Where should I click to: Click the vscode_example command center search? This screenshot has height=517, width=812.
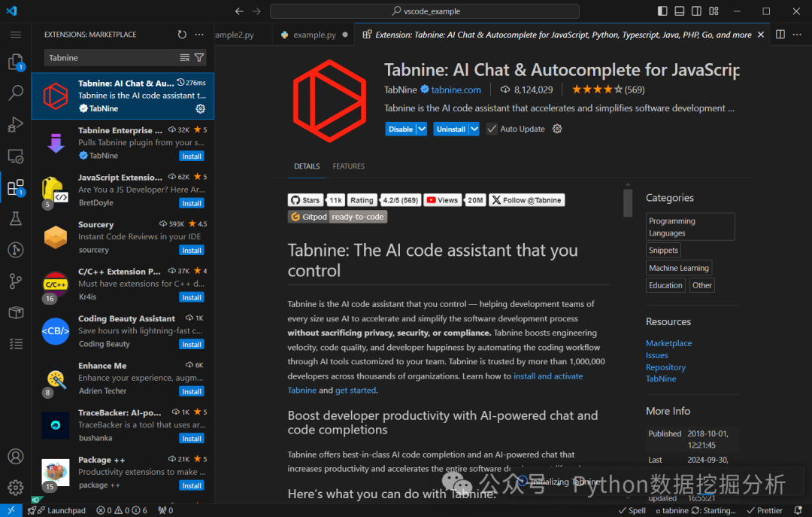pyautogui.click(x=425, y=11)
